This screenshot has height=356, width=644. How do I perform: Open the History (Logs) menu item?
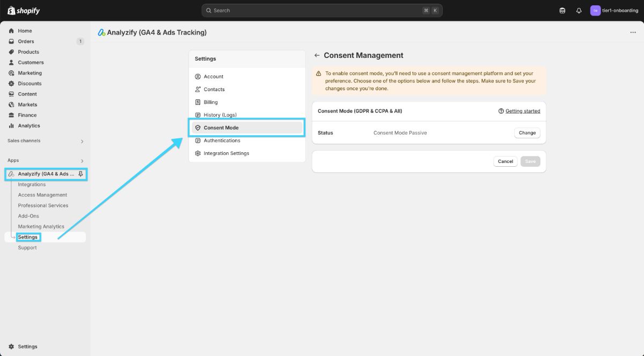coord(247,115)
